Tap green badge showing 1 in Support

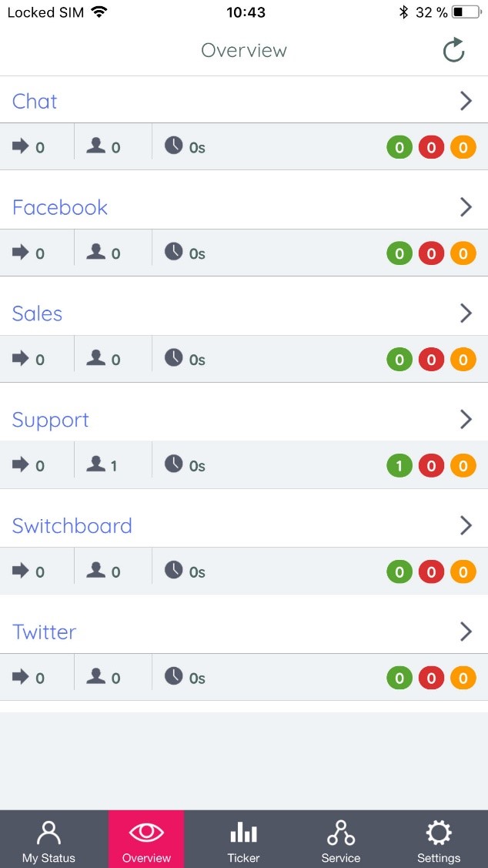[399, 466]
